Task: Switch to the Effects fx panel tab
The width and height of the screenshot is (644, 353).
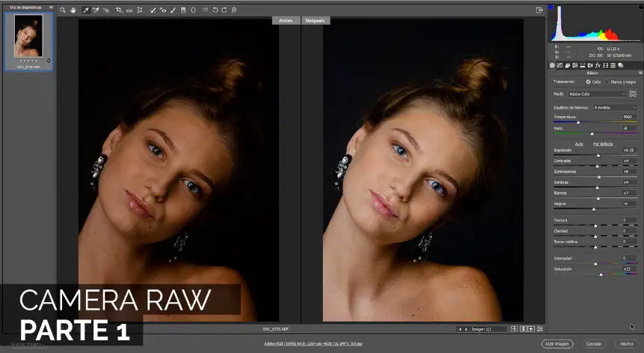Action: [x=598, y=65]
